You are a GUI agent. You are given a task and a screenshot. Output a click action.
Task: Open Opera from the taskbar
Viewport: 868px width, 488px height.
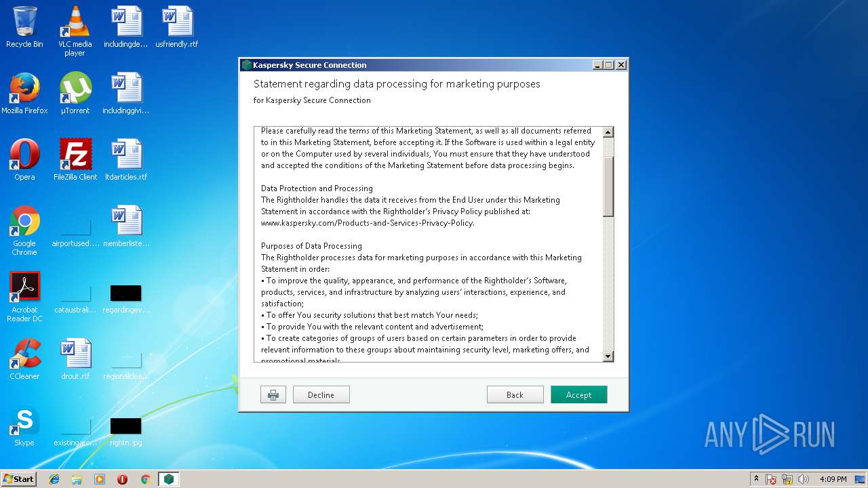122,479
